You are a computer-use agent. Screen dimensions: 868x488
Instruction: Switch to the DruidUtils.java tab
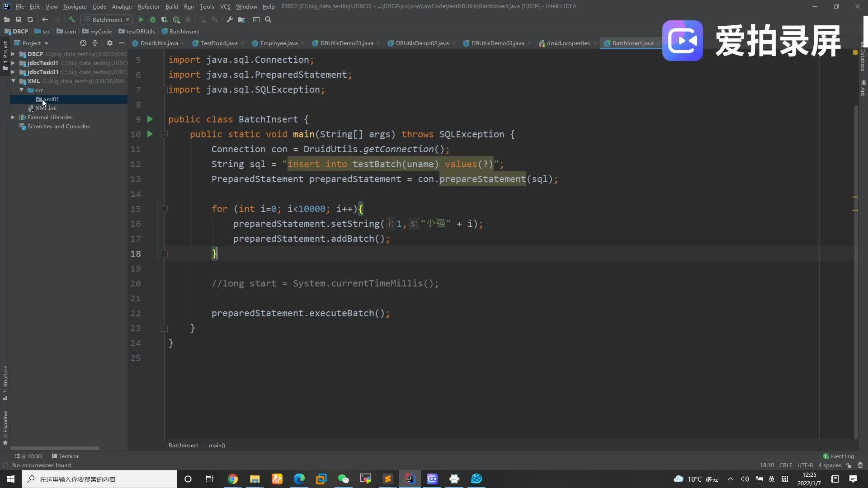click(159, 43)
